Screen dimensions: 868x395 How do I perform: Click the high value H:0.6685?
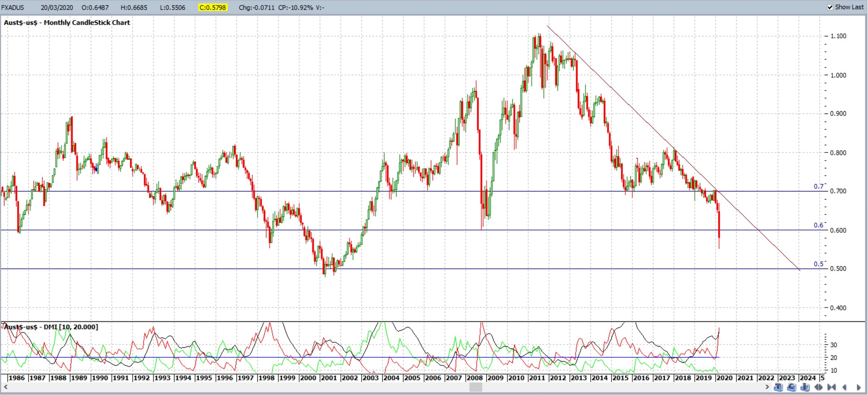pos(134,8)
